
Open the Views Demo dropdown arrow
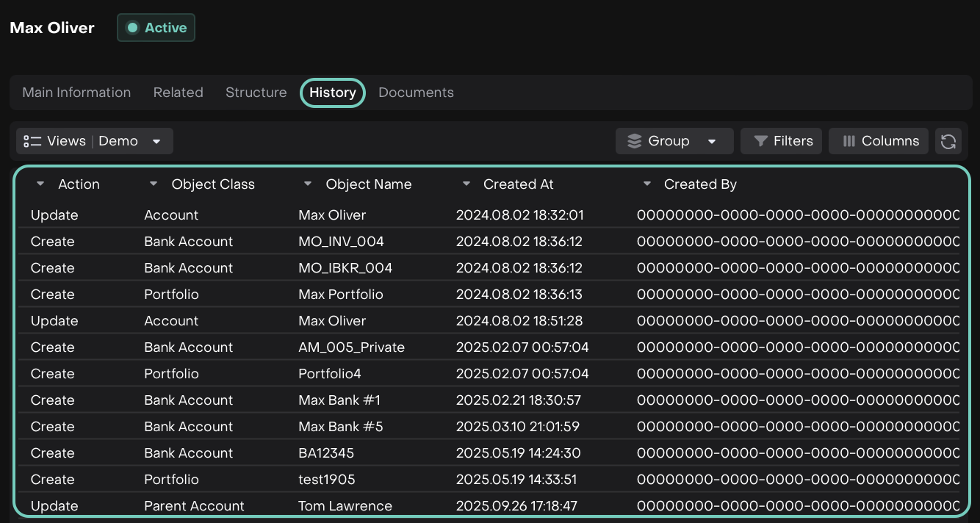pyautogui.click(x=156, y=142)
